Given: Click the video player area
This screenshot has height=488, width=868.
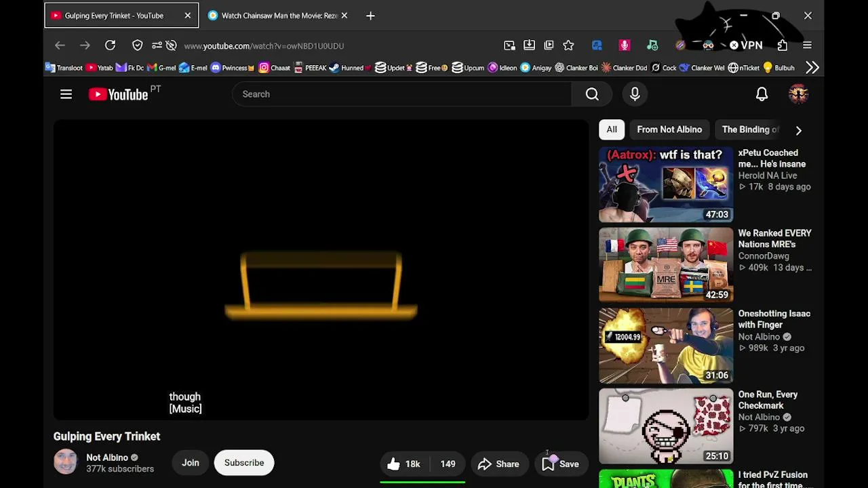Looking at the screenshot, I should click(321, 270).
